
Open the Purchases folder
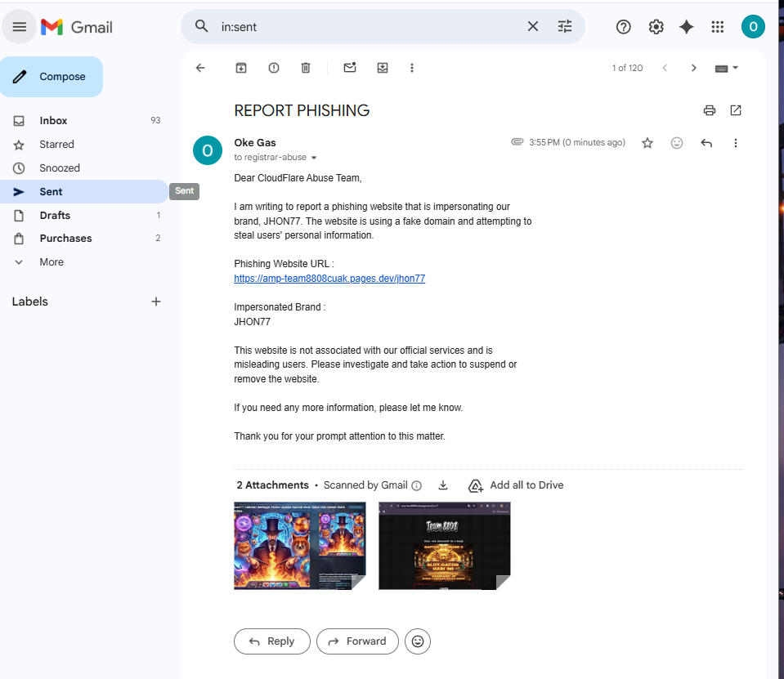[83, 239]
